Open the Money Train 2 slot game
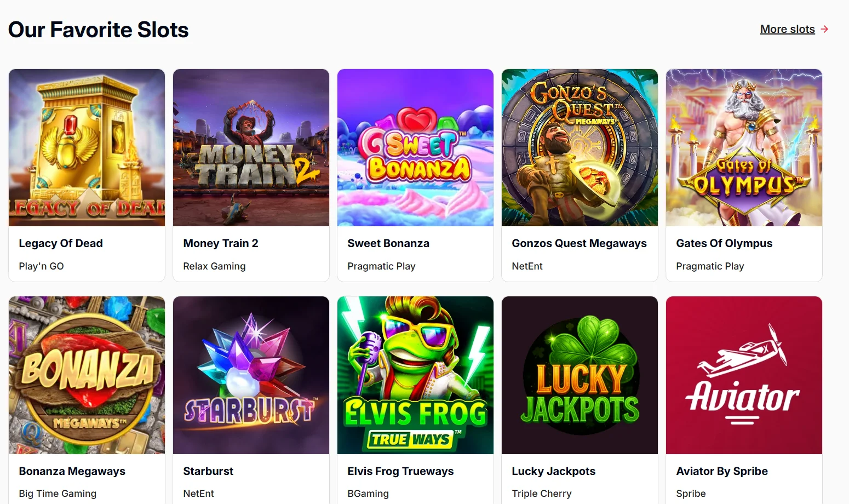Screen dimensions: 849x504 (x=251, y=147)
